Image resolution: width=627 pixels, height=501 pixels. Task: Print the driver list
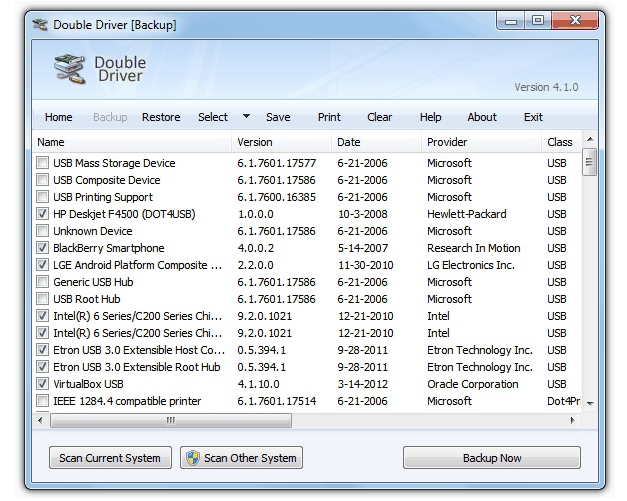[329, 117]
